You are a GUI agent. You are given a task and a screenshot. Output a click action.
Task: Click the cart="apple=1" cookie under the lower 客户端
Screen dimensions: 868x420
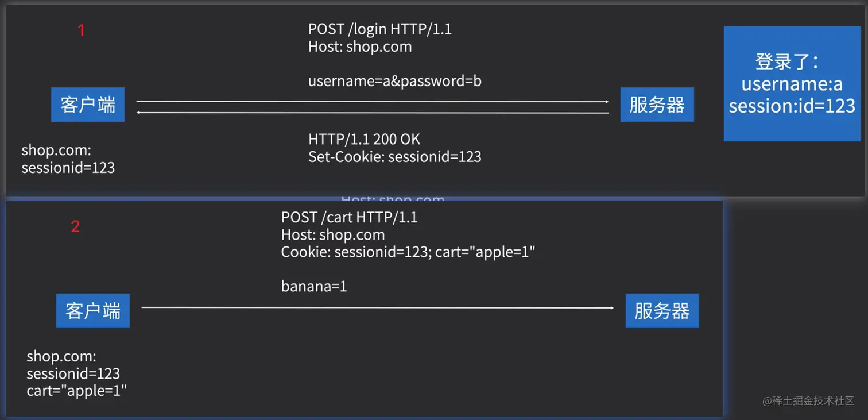tap(76, 391)
